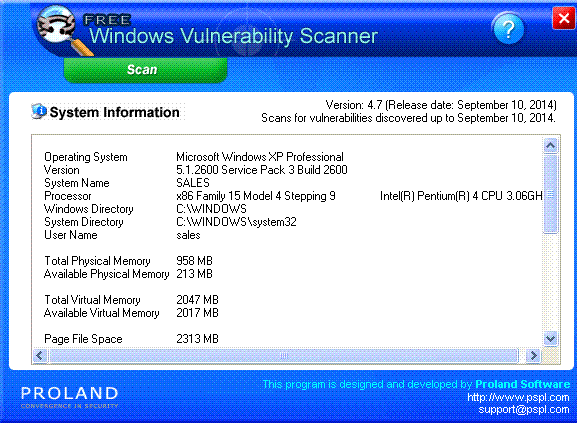Close the scanner with the red X

[563, 18]
